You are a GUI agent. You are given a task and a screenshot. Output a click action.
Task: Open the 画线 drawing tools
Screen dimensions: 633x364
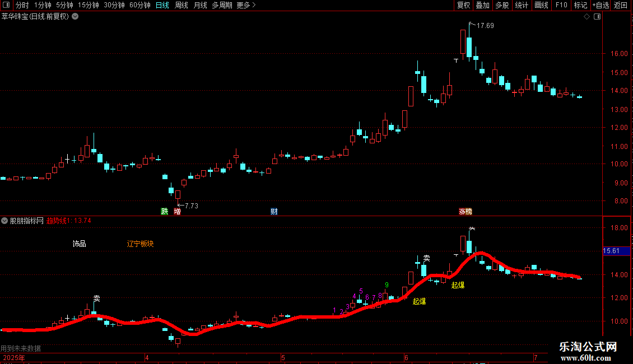pos(541,5)
